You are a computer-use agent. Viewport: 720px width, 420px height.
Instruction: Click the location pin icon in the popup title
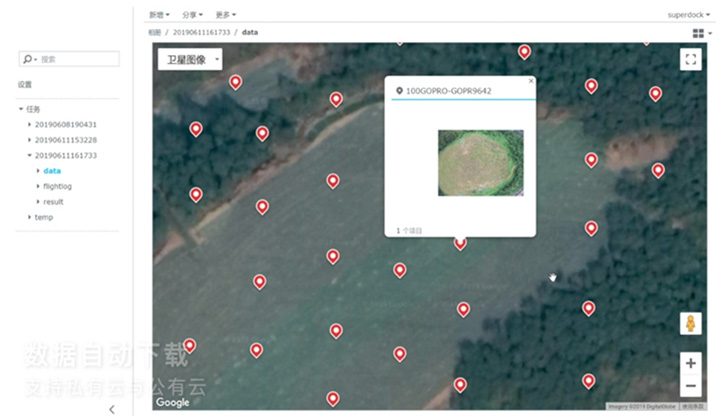click(399, 91)
